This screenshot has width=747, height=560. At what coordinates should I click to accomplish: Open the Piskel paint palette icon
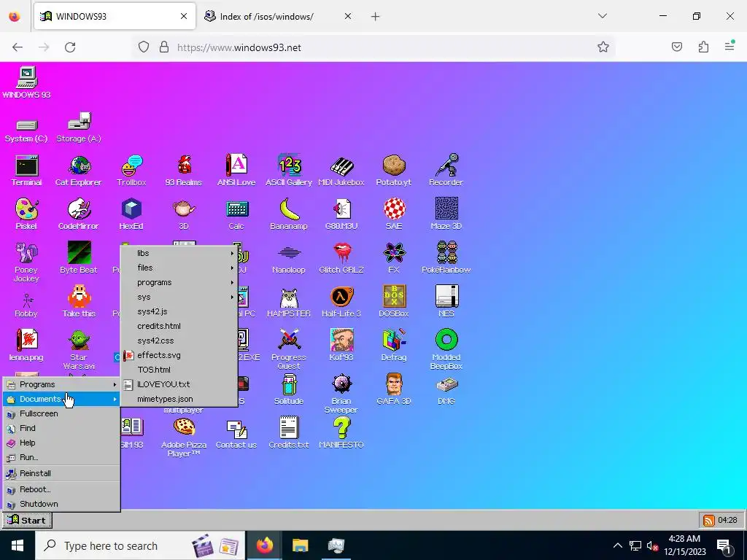[x=27, y=214]
